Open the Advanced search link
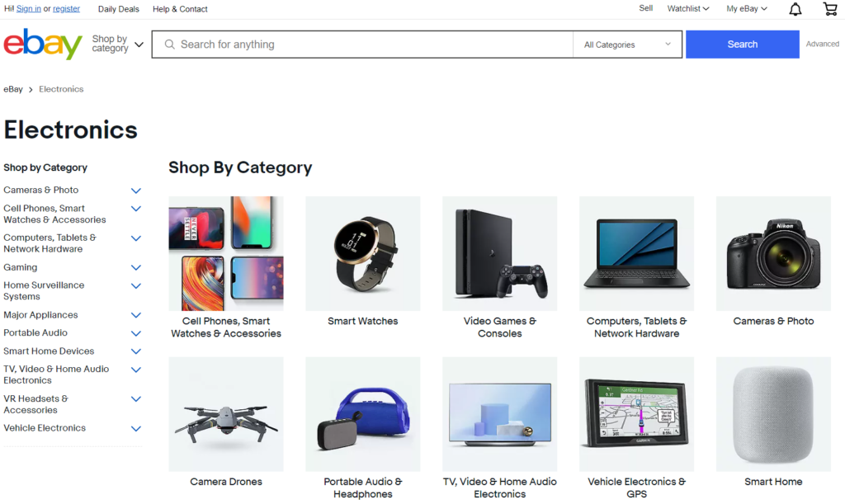845x504 pixels. pos(822,45)
